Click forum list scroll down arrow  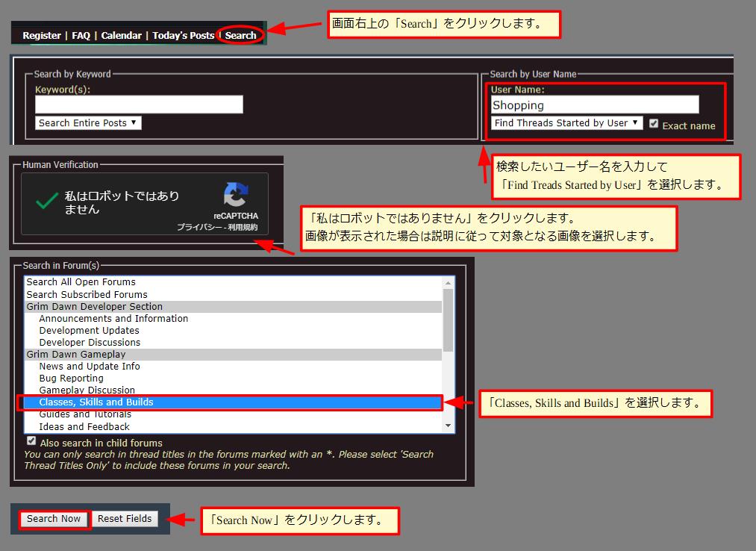[x=449, y=426]
